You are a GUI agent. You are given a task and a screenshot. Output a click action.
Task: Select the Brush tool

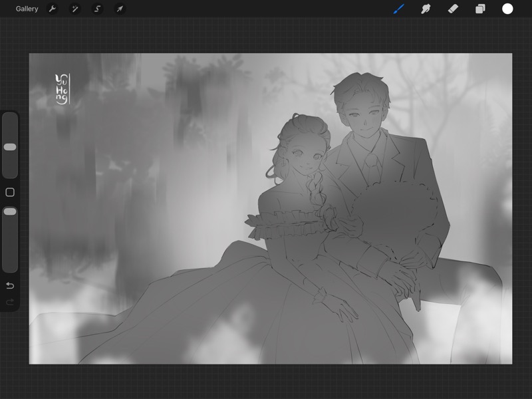[399, 9]
